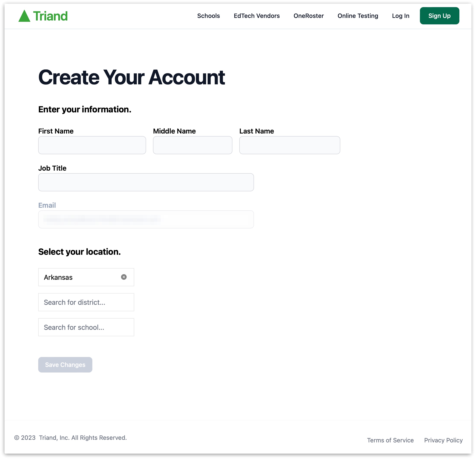Click the Job Title input field
The image size is (476, 459).
click(x=146, y=182)
